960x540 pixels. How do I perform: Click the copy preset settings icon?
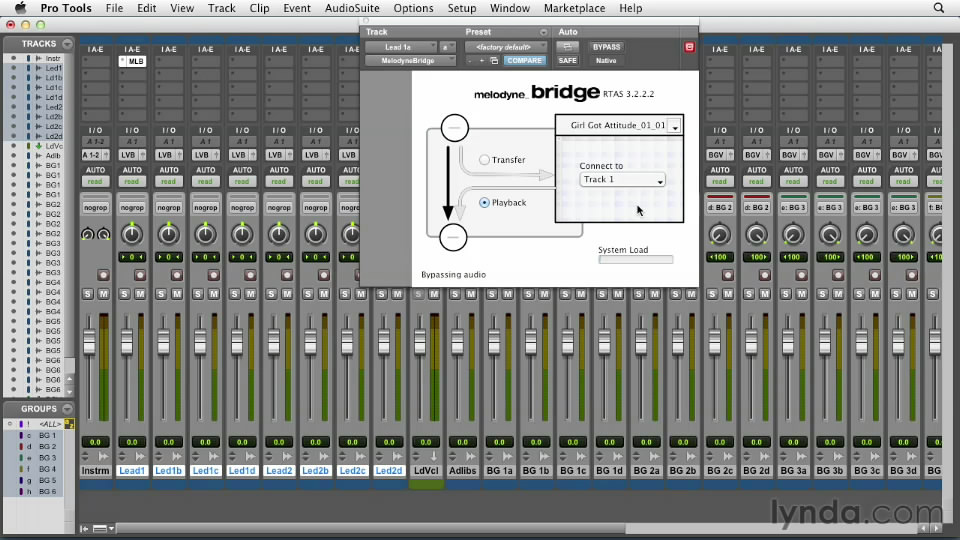pos(494,61)
